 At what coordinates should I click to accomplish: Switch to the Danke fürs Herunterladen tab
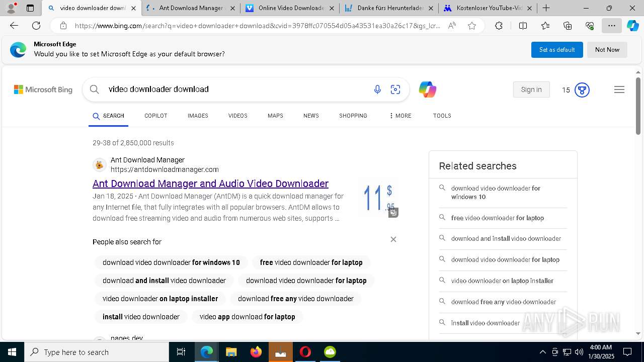click(x=390, y=8)
